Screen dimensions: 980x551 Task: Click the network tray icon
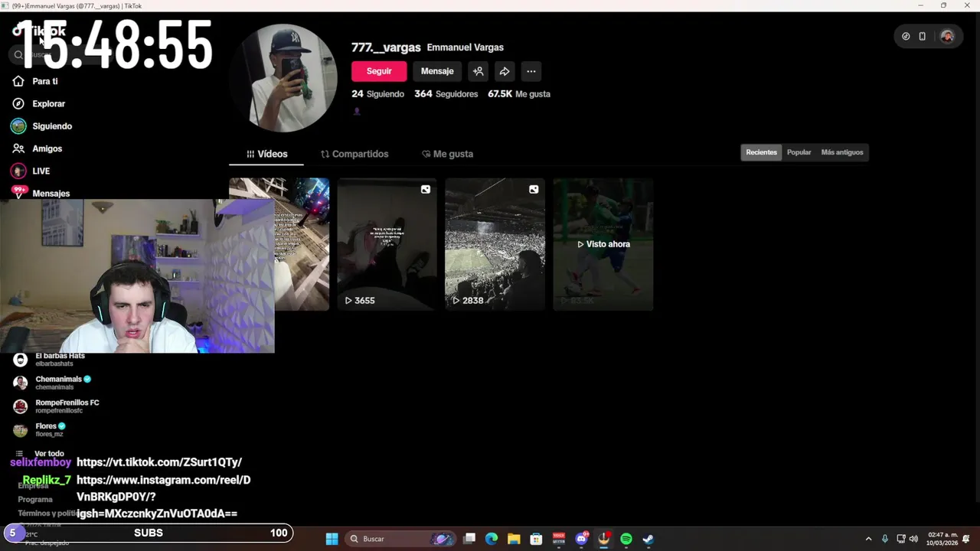pyautogui.click(x=901, y=539)
